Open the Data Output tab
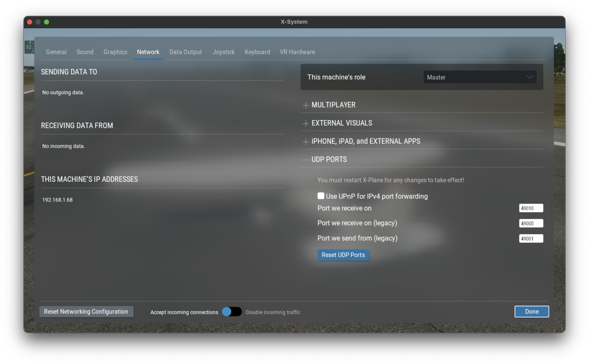Screen dimensions: 589x364 coord(186,52)
